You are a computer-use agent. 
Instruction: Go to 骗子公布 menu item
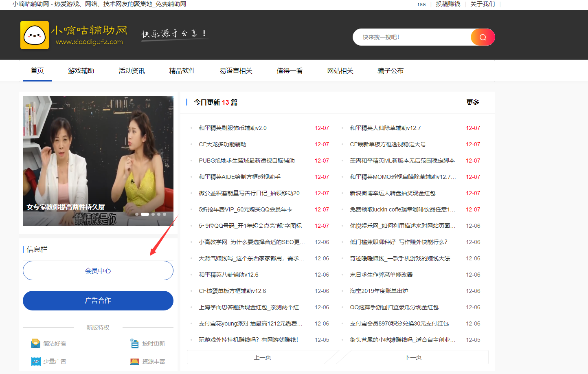point(390,71)
